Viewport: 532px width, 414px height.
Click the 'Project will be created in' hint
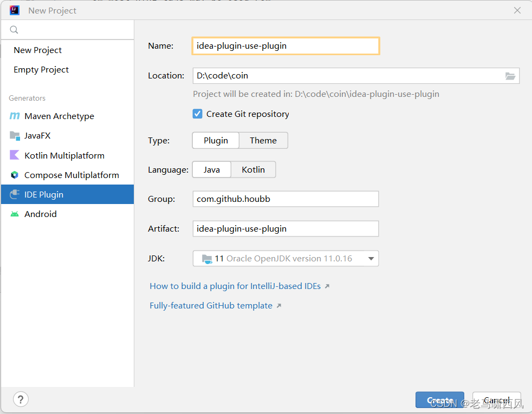[x=316, y=94]
